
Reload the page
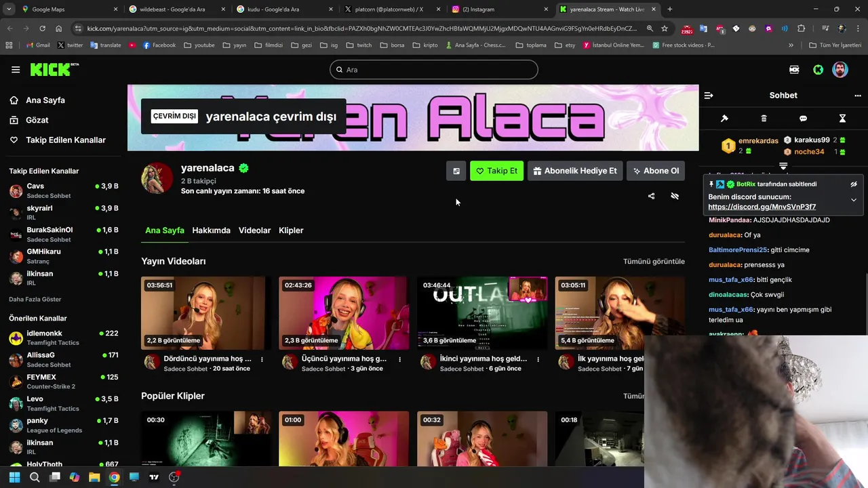point(42,28)
